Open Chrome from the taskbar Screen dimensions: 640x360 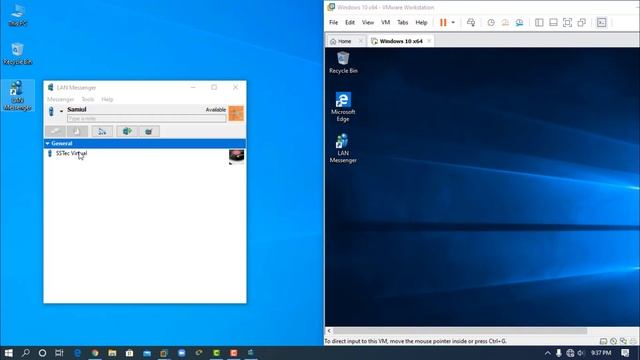(x=95, y=353)
